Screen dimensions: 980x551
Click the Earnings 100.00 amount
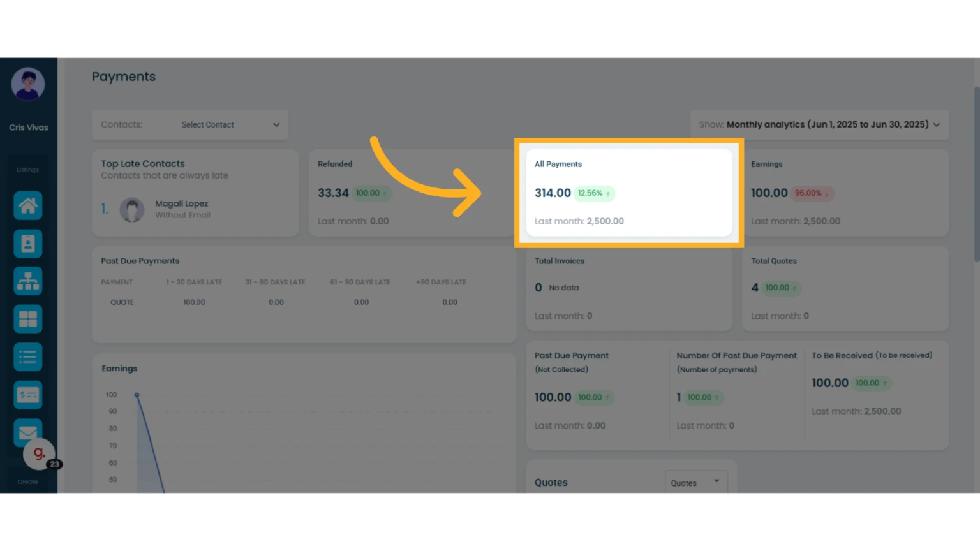coord(769,193)
